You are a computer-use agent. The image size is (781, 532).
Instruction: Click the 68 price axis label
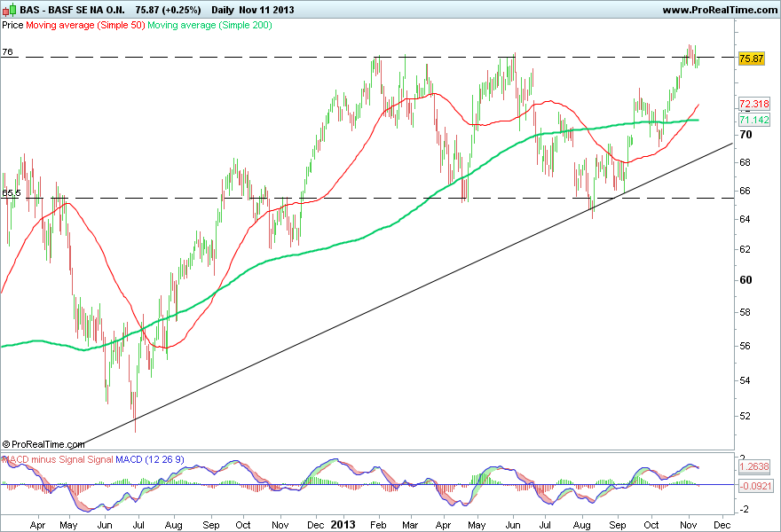click(x=745, y=162)
